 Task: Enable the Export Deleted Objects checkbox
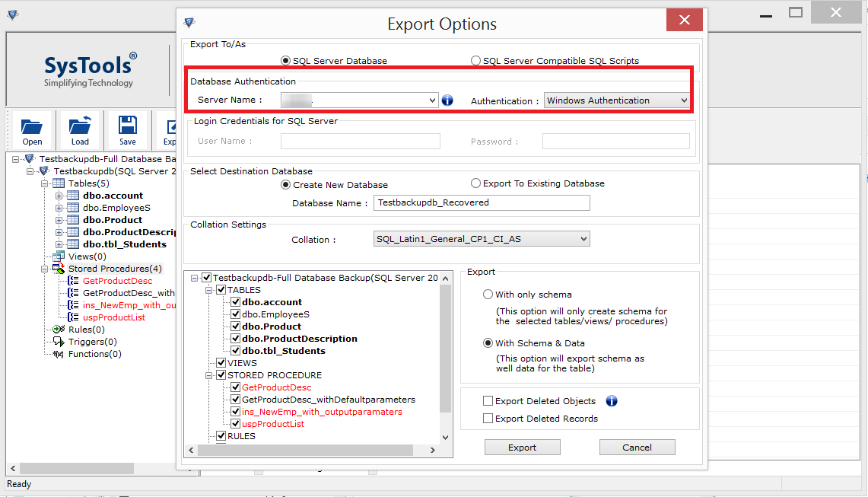point(488,400)
